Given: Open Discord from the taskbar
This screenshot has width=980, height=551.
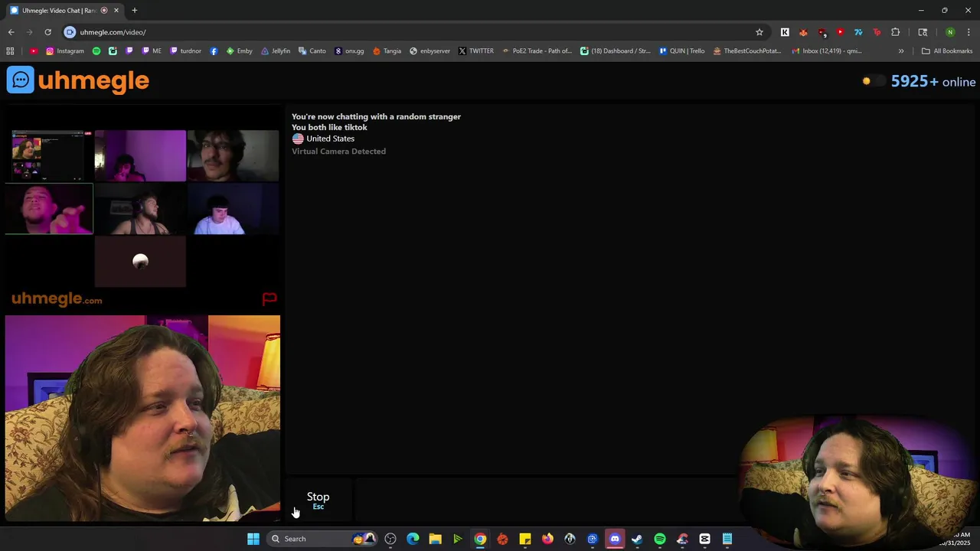Looking at the screenshot, I should pos(615,539).
